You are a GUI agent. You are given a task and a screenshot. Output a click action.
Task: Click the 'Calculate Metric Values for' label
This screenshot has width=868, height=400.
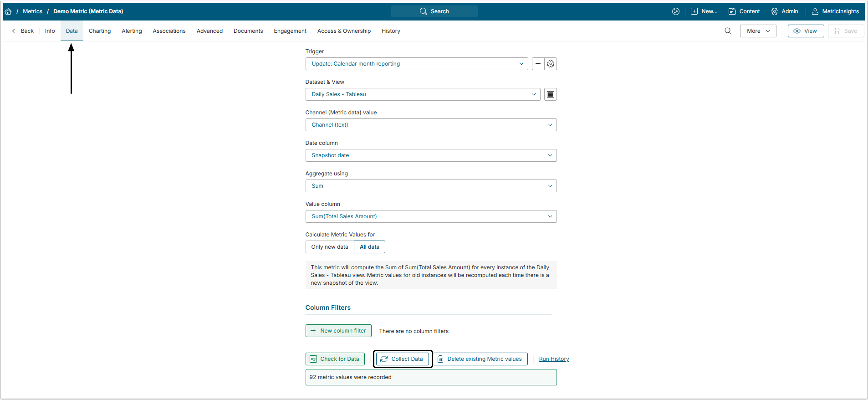(x=340, y=235)
